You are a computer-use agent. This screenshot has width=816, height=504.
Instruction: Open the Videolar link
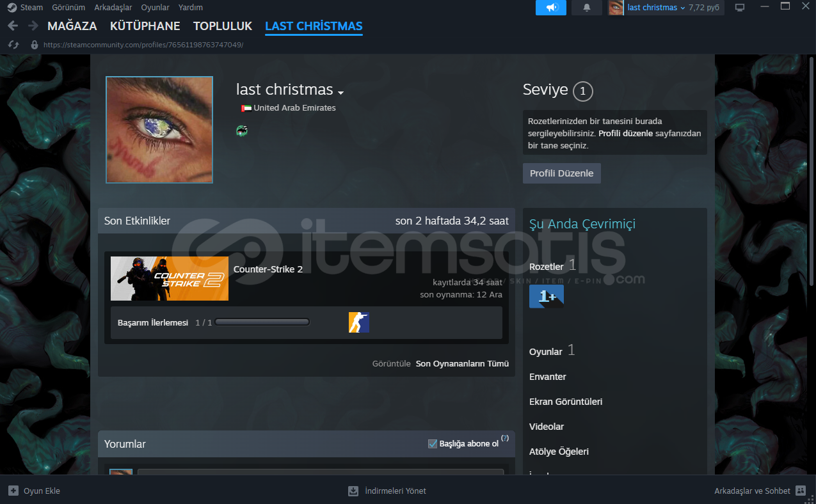547,427
